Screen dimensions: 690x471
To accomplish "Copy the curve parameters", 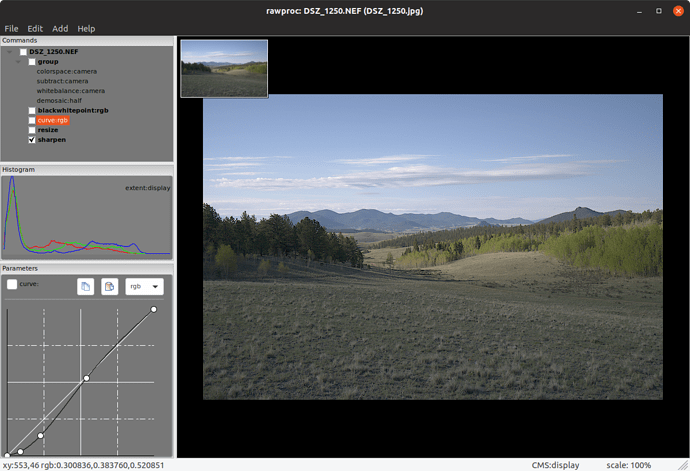I will click(86, 287).
